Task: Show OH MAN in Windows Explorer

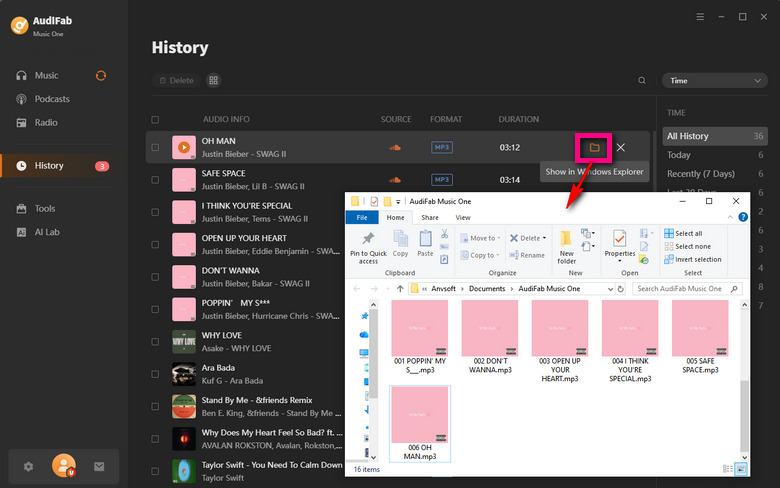Action: pyautogui.click(x=594, y=148)
